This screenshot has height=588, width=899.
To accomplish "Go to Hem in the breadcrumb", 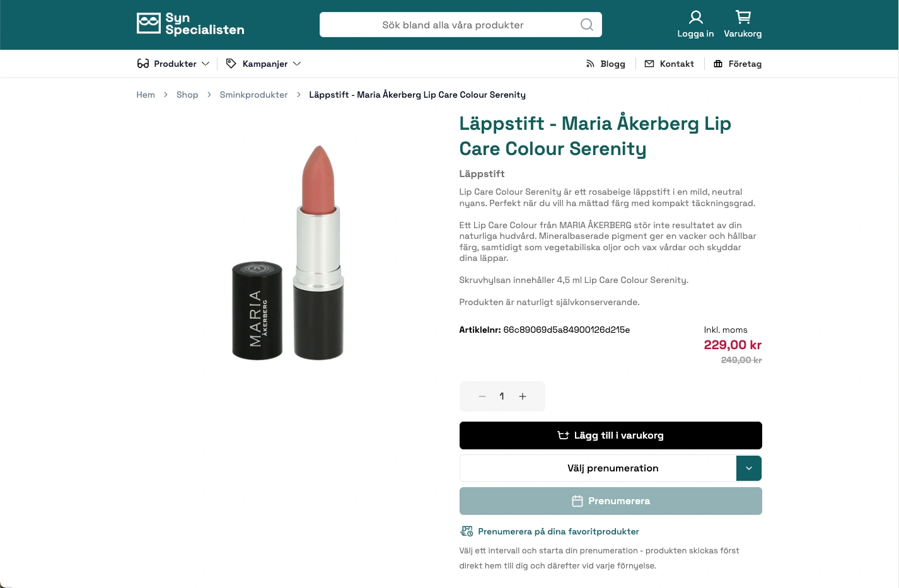I will pos(146,95).
